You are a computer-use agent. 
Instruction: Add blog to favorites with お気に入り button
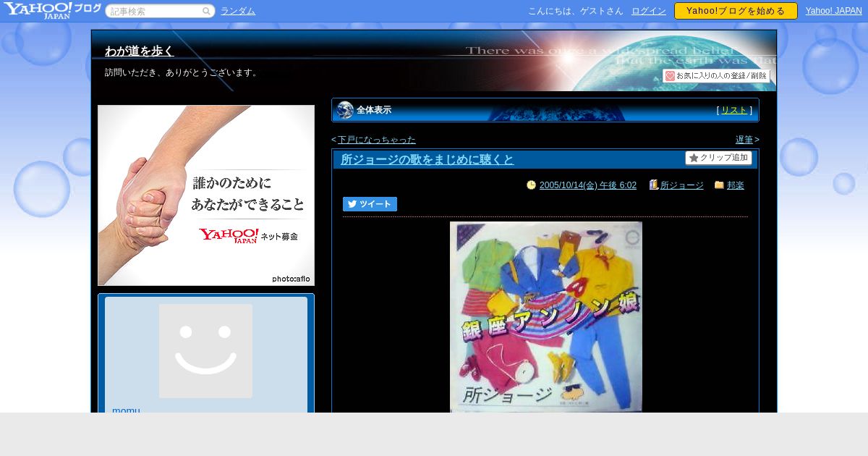click(716, 76)
